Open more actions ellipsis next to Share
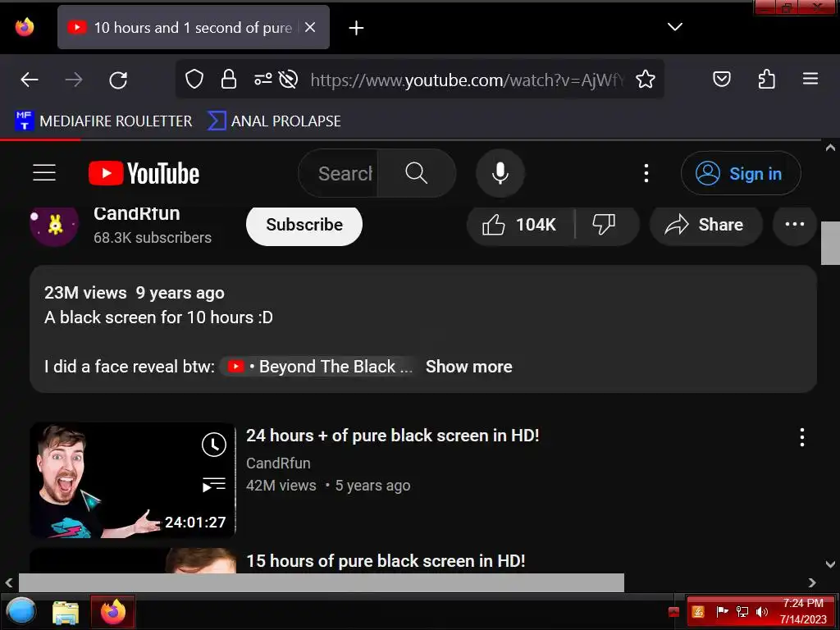The height and width of the screenshot is (630, 840). tap(794, 224)
